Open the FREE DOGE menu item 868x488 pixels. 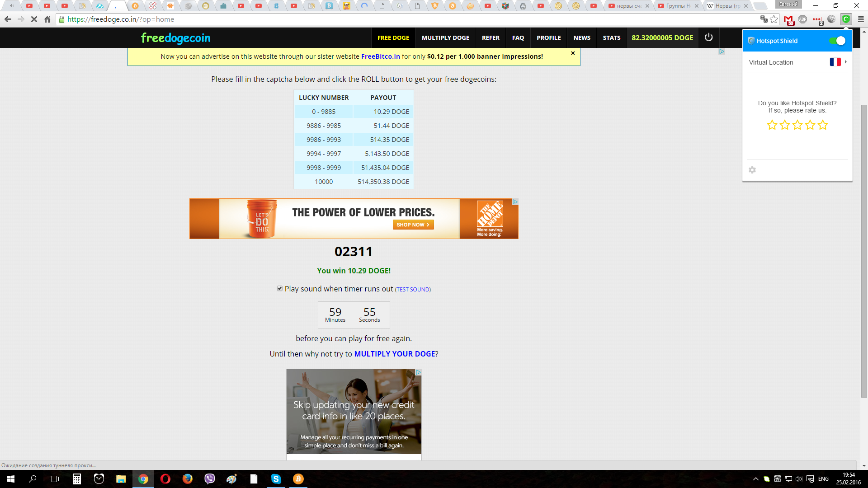(x=393, y=38)
